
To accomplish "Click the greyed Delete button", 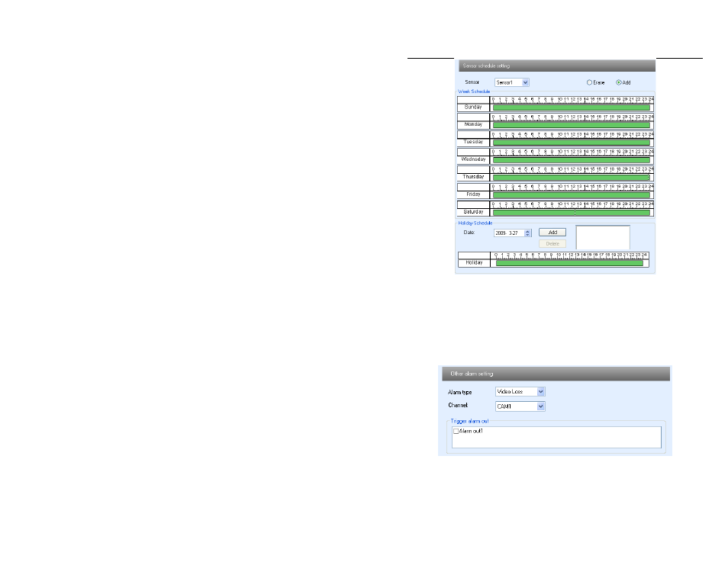I will pos(552,244).
